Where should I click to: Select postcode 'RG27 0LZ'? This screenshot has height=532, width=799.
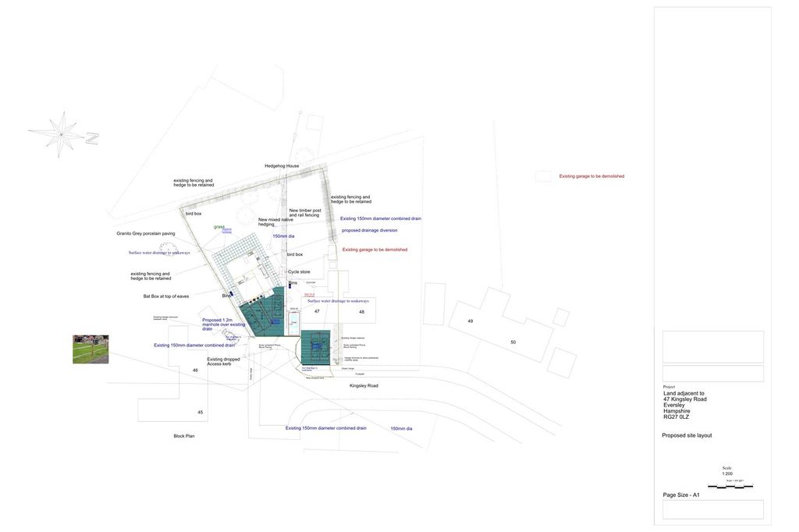[x=676, y=417]
